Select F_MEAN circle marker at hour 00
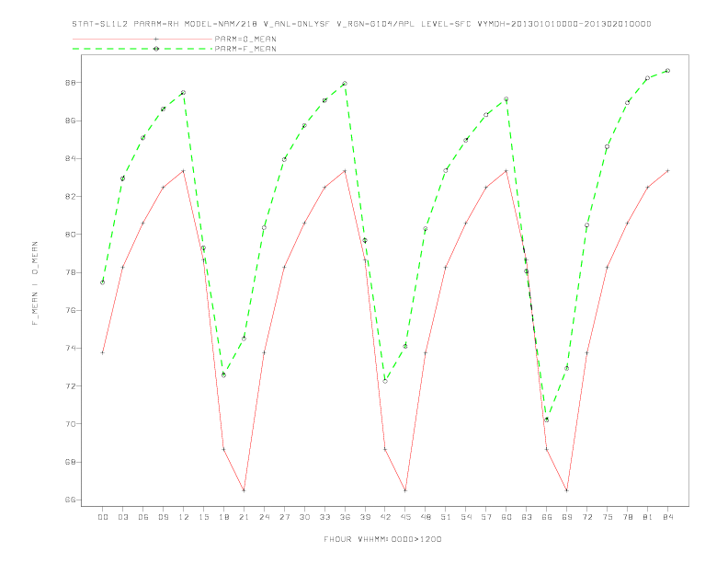Image resolution: width=728 pixels, height=563 pixels. (x=103, y=282)
